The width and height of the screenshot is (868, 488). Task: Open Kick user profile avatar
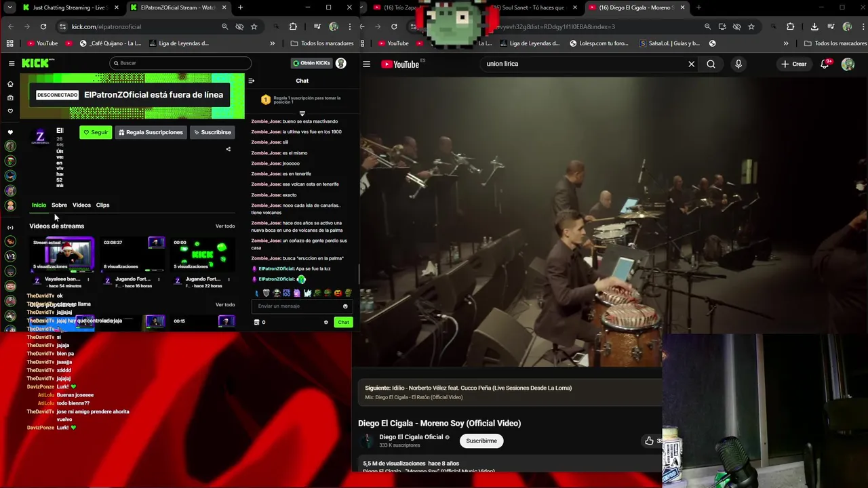pyautogui.click(x=341, y=63)
